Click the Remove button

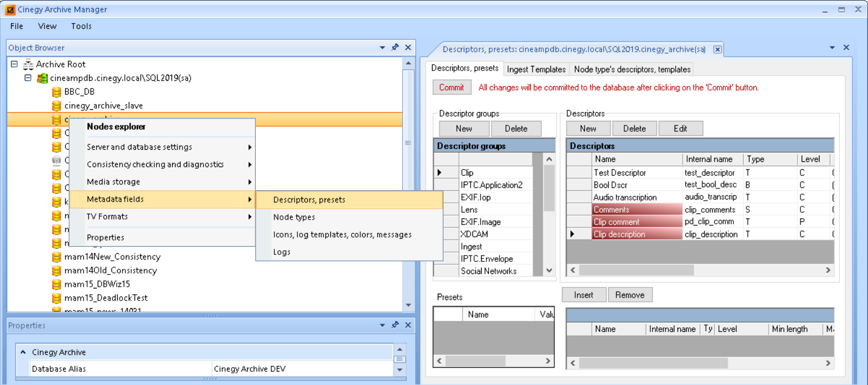[x=630, y=295]
